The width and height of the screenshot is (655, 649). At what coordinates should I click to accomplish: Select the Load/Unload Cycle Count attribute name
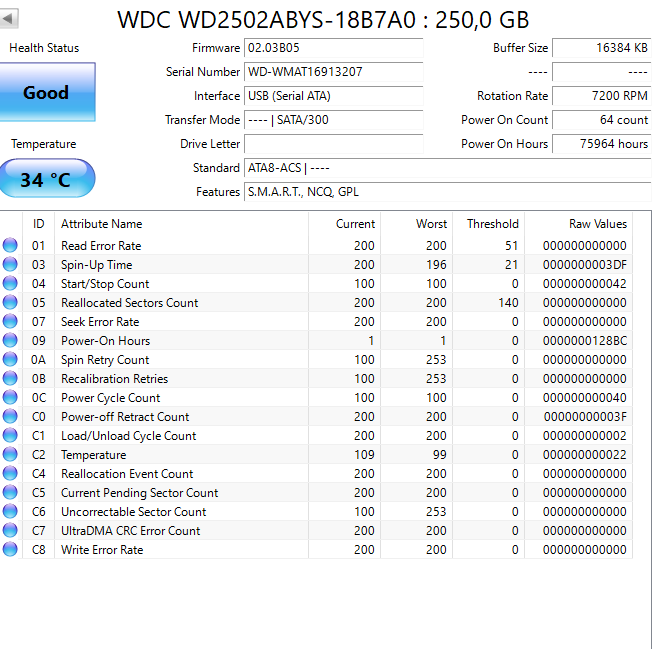(x=128, y=436)
